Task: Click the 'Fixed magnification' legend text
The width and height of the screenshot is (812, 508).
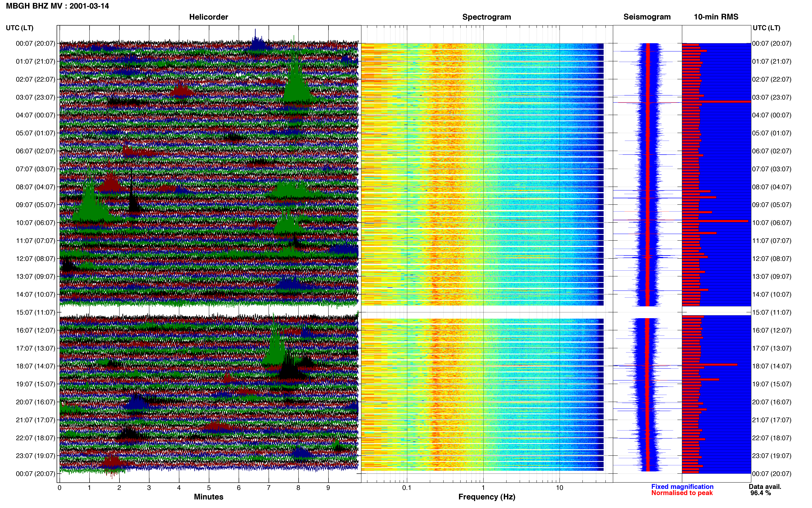Action: (682, 486)
